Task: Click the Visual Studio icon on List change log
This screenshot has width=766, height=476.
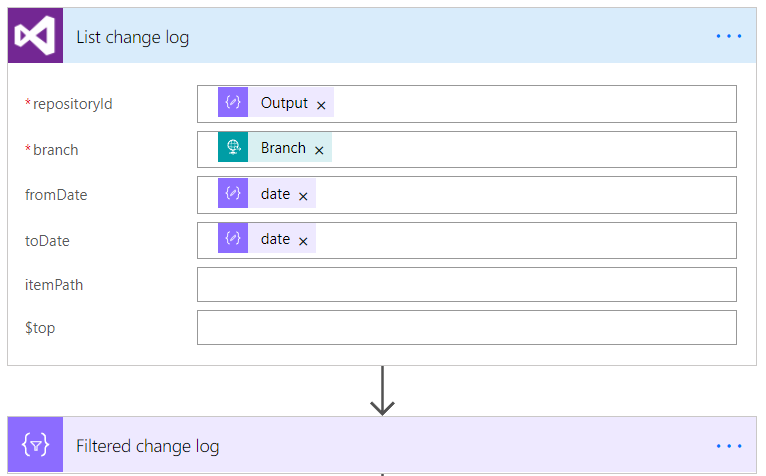Action: 36,37
